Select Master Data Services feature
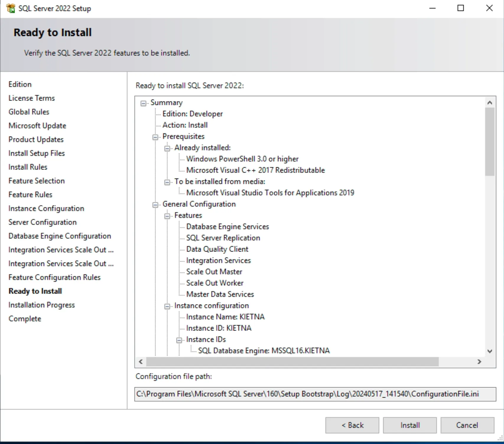This screenshot has width=504, height=444. 220,294
